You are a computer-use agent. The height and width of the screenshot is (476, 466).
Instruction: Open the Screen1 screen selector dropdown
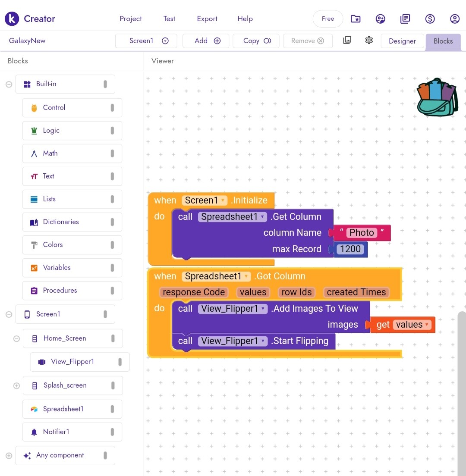[146, 41]
